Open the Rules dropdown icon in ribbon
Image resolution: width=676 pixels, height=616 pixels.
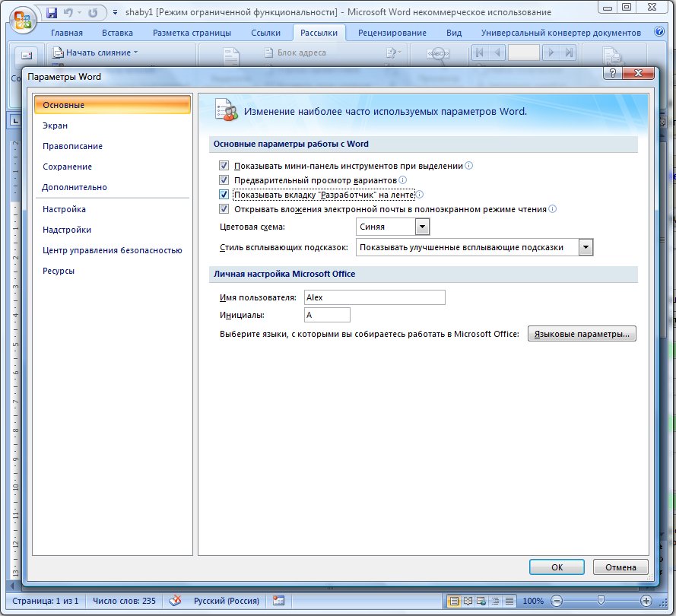393,52
